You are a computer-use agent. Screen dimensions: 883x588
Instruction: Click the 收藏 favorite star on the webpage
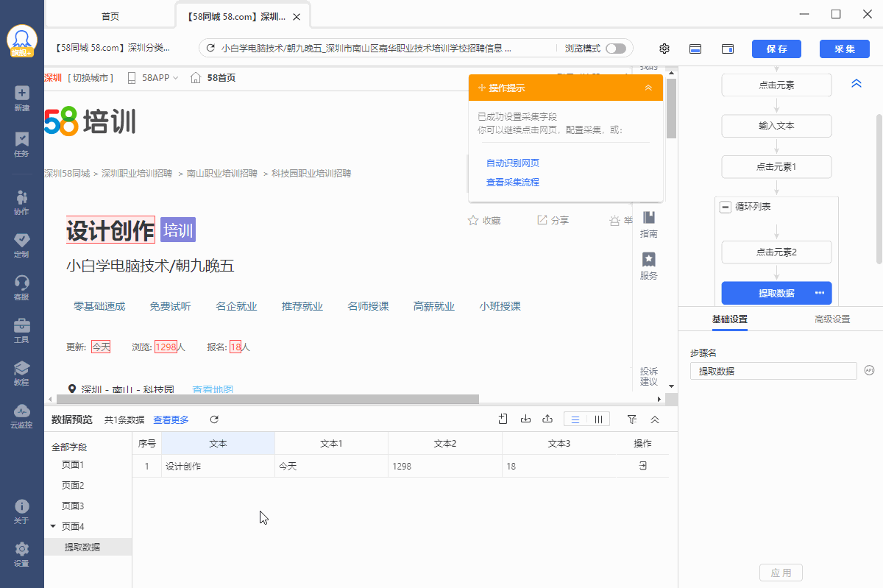[x=473, y=220]
